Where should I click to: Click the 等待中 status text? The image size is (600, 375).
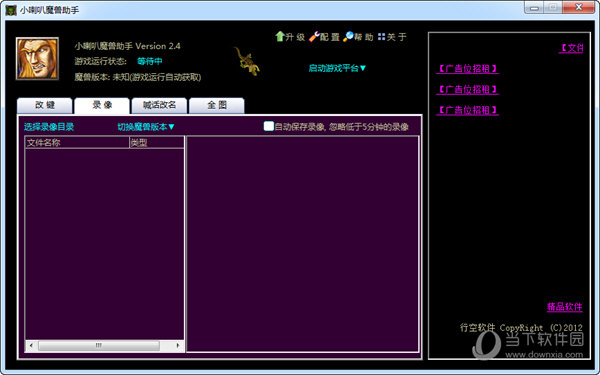click(150, 61)
